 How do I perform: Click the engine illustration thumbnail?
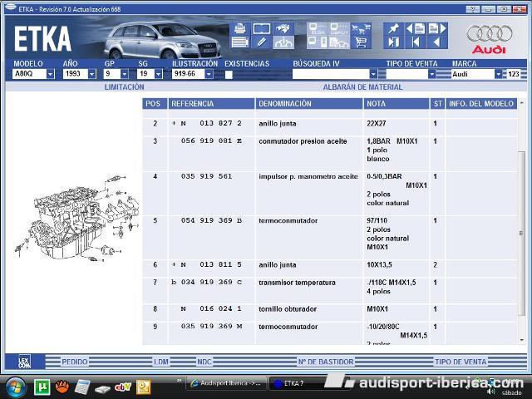[x=76, y=219]
